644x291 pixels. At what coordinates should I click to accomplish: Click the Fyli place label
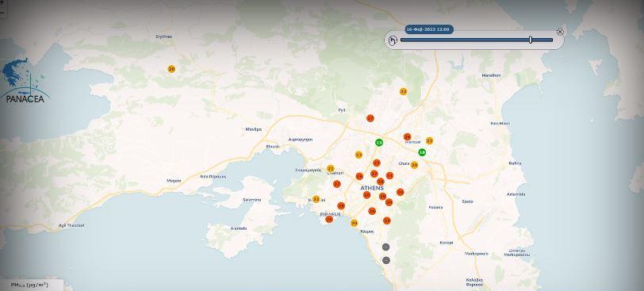(342, 110)
